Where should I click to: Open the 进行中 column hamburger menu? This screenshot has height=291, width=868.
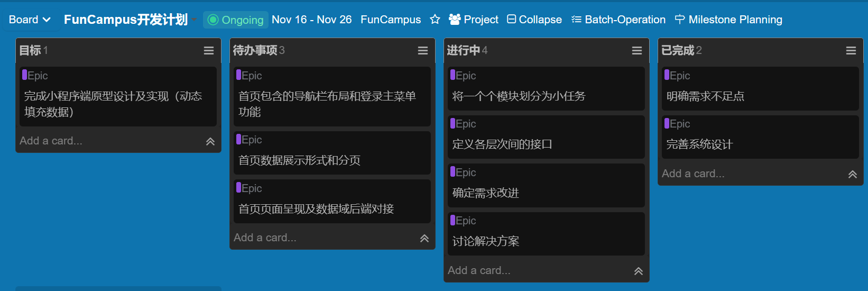tap(637, 51)
